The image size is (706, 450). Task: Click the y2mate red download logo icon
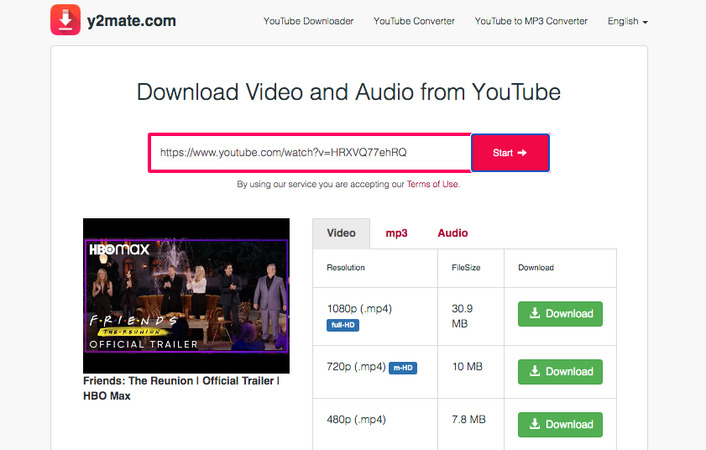[x=65, y=20]
